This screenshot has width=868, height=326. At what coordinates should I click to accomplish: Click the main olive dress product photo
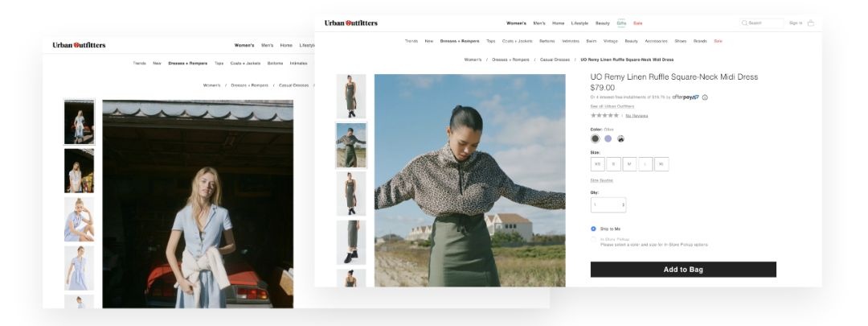pos(470,180)
